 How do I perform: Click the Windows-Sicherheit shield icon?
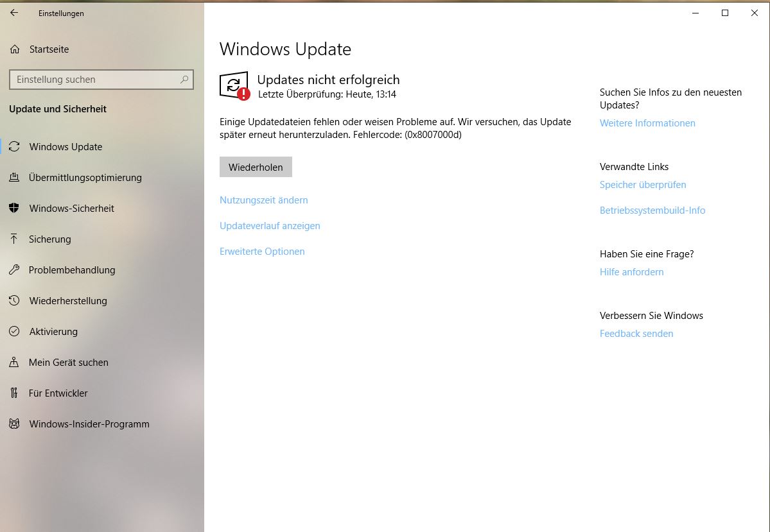[x=14, y=208]
